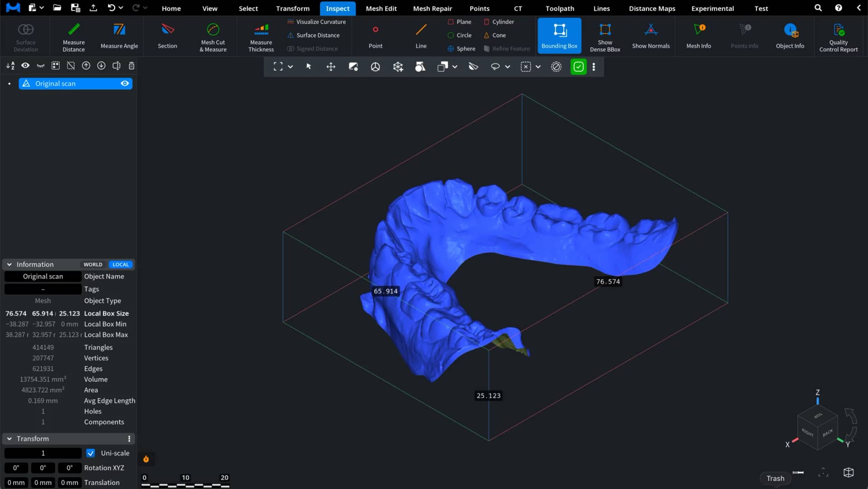Open the lasso selection dropdown arrow
The width and height of the screenshot is (868, 489).
pyautogui.click(x=508, y=67)
